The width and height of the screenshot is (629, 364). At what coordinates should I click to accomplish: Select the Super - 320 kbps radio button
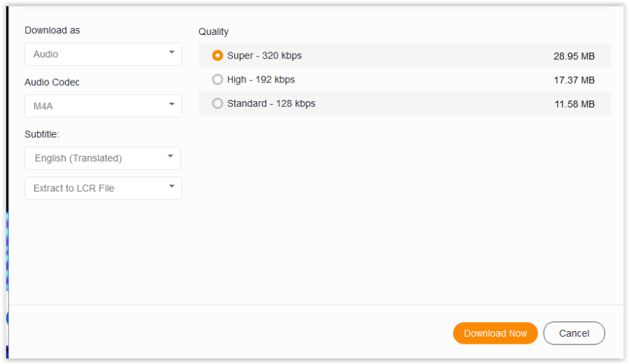tap(217, 55)
